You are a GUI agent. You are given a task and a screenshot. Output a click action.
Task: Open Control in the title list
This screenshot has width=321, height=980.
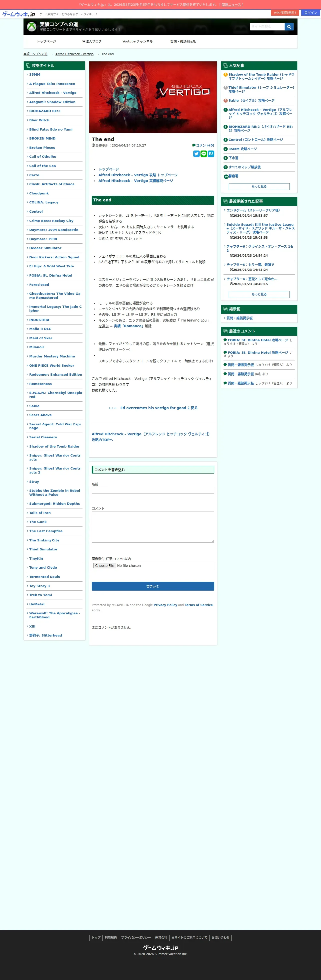[x=36, y=211]
